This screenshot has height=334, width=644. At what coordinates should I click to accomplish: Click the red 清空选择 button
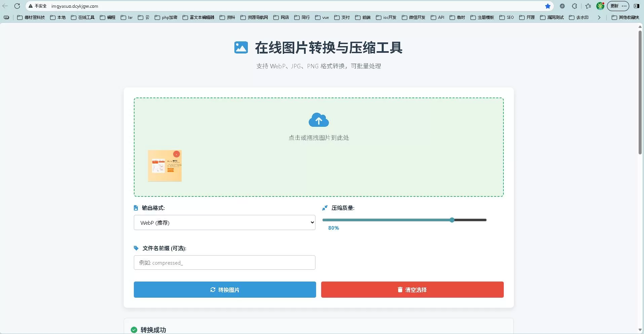pyautogui.click(x=412, y=290)
